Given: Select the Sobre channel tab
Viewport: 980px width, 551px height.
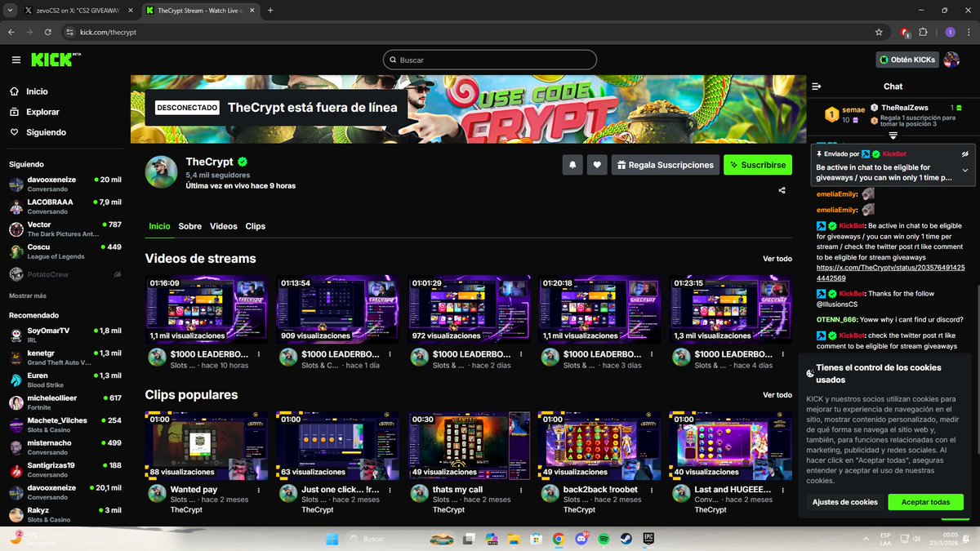Looking at the screenshot, I should 190,226.
